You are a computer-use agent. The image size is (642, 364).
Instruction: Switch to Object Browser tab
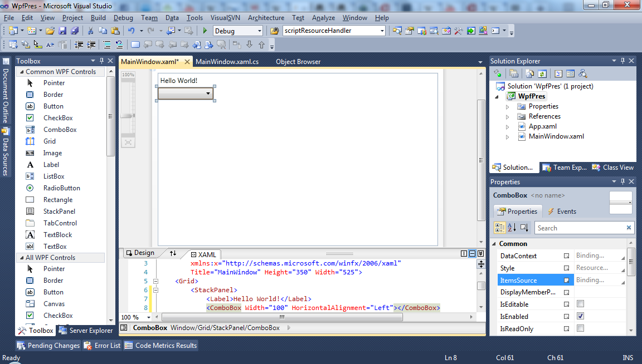pos(298,62)
